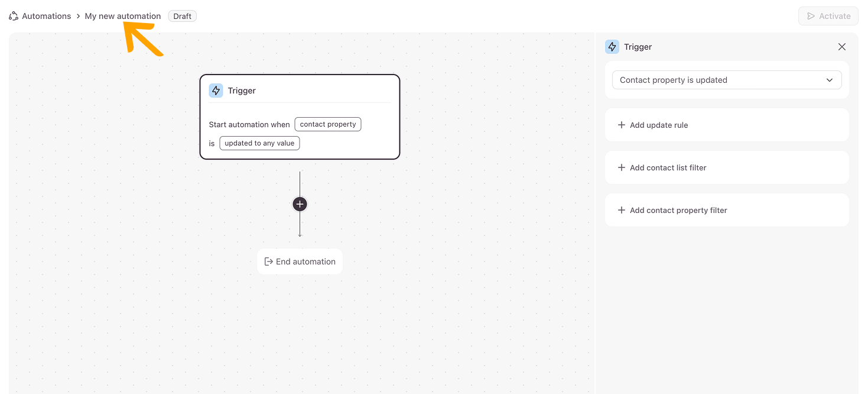Viewport: 868px width, 394px height.
Task: Click the plus icon beside Add update rule
Action: tap(621, 125)
